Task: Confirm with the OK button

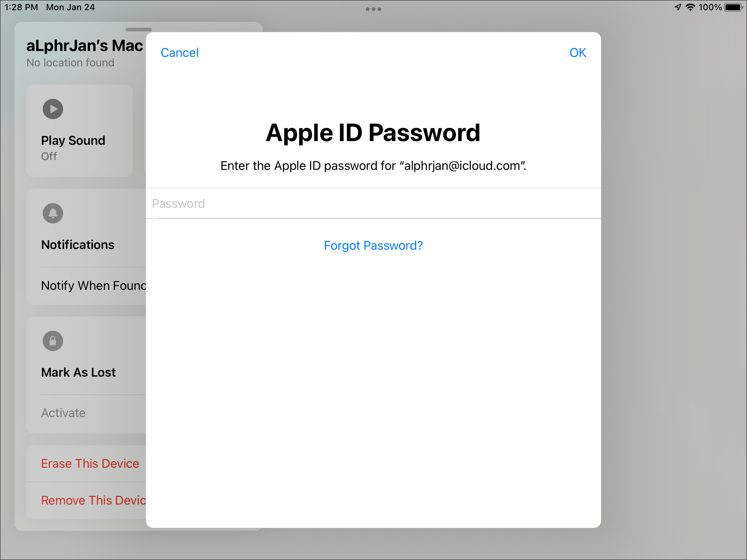Action: 577,53
